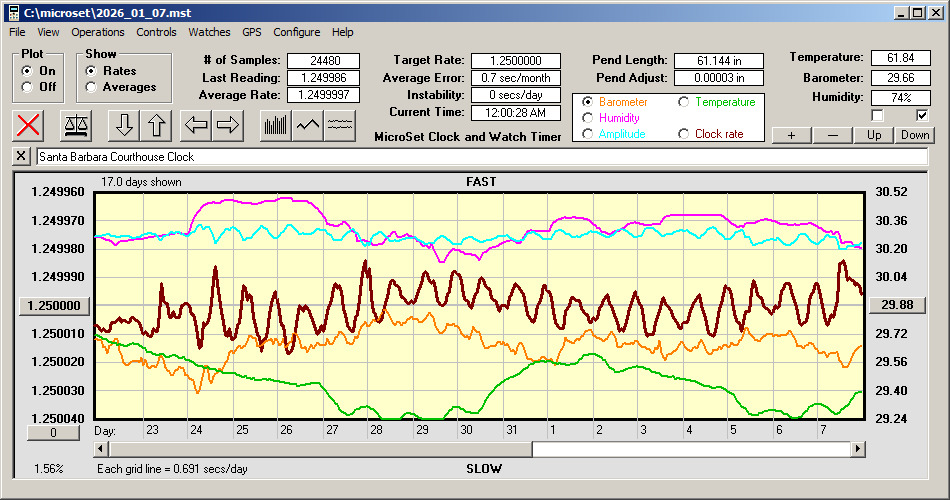This screenshot has height=500, width=950.
Task: Choose the Clock rate scale radio button
Action: [684, 134]
